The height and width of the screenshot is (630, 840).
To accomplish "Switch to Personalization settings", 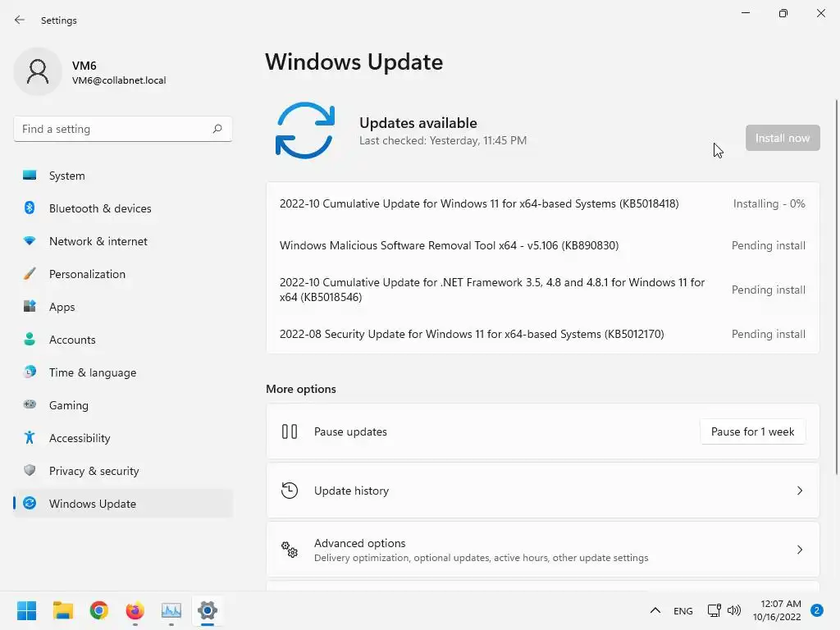I will pyautogui.click(x=123, y=274).
